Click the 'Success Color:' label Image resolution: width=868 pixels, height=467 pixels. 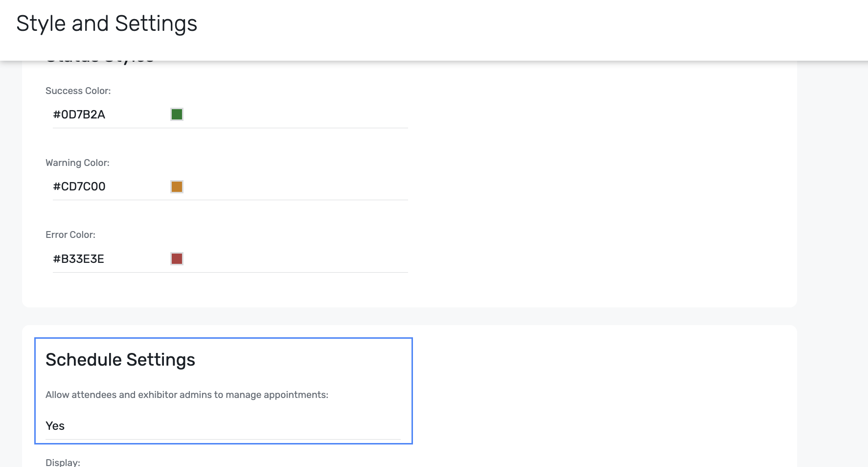click(78, 91)
